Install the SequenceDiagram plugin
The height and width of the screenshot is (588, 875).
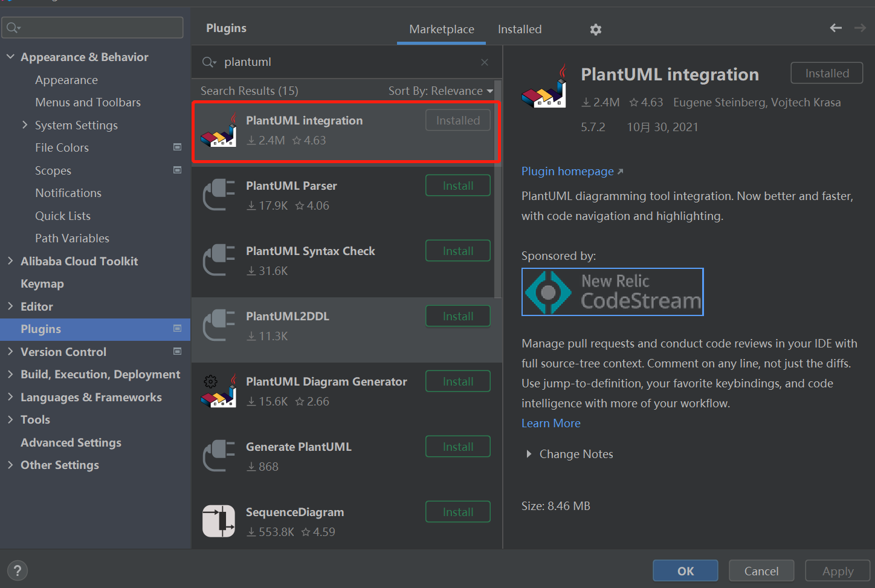458,512
